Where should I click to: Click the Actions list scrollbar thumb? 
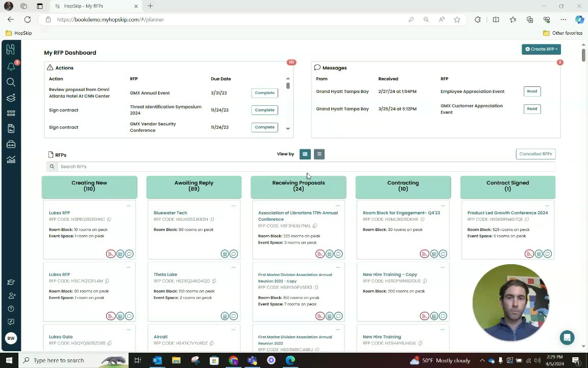(288, 86)
